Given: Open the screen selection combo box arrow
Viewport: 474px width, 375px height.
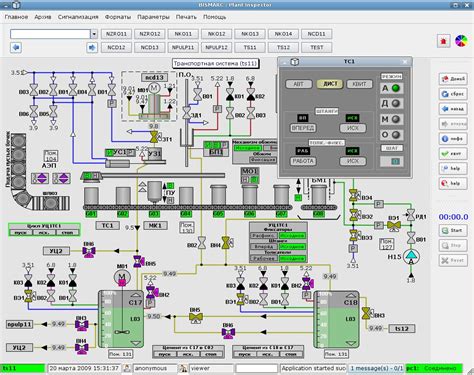Looking at the screenshot, I should [94, 34].
